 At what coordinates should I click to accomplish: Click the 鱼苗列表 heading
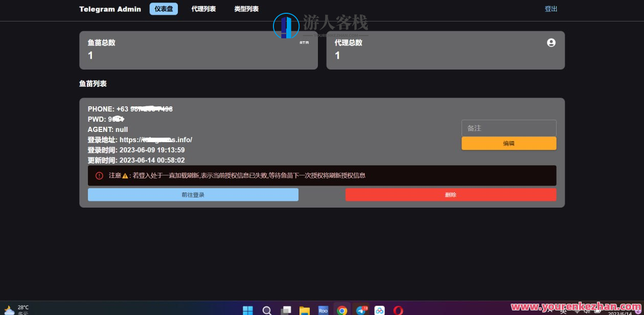[93, 83]
